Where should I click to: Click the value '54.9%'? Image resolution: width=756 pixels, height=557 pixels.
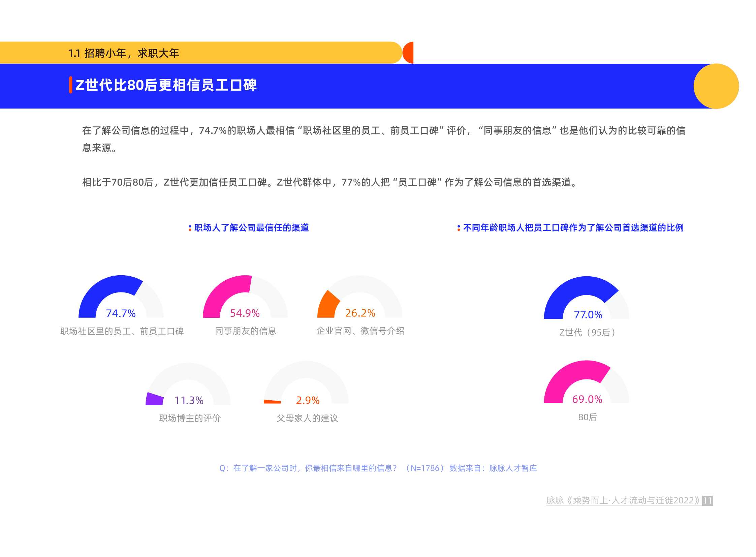click(x=245, y=313)
